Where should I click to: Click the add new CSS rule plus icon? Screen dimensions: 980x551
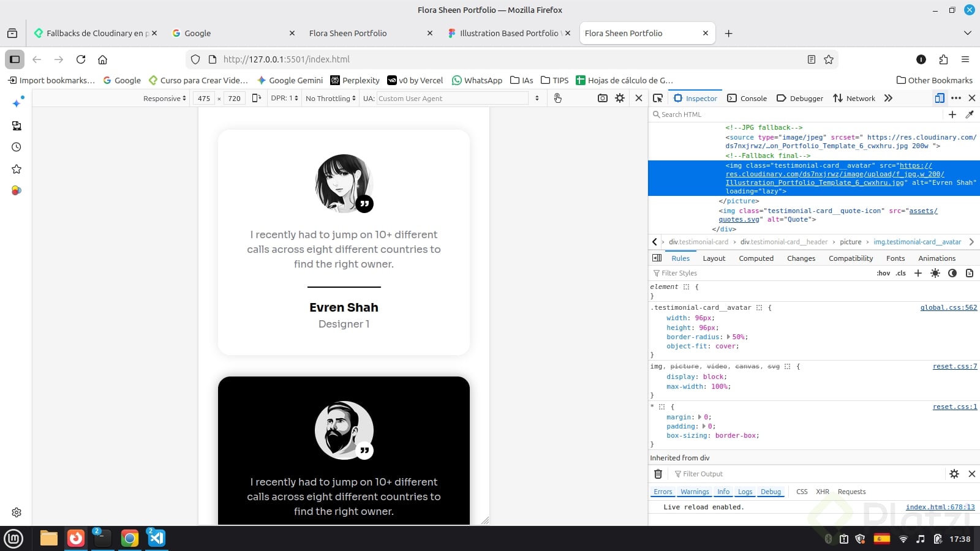(918, 273)
